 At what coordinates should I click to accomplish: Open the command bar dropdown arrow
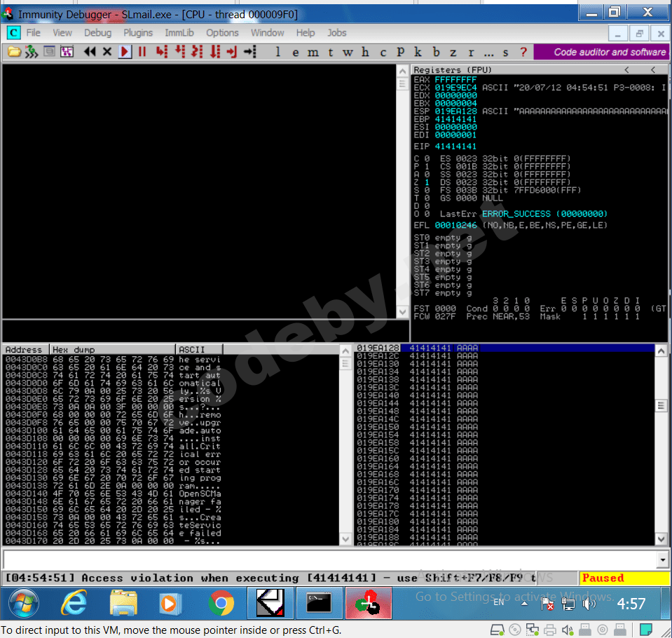[663, 559]
